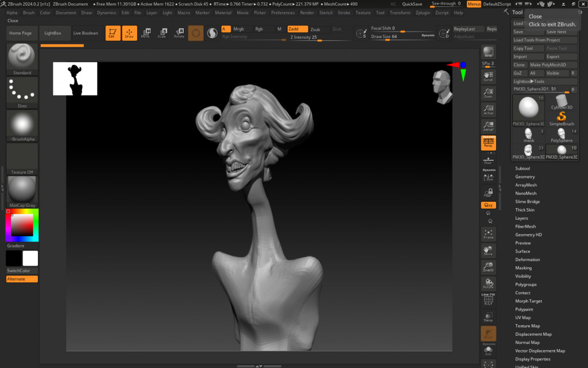Toggle Zadd sculpt mode
The height and width of the screenshot is (368, 588).
pyautogui.click(x=298, y=29)
